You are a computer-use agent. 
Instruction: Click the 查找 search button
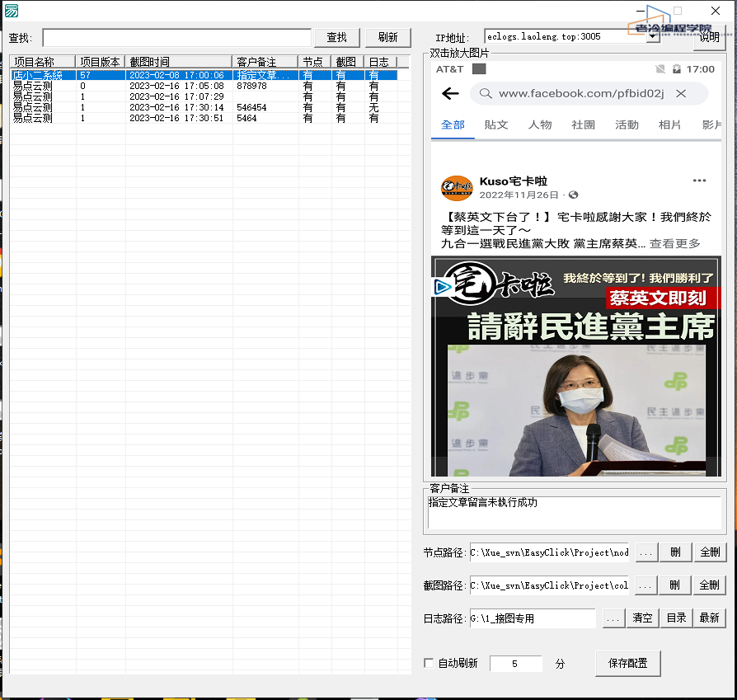(x=336, y=37)
